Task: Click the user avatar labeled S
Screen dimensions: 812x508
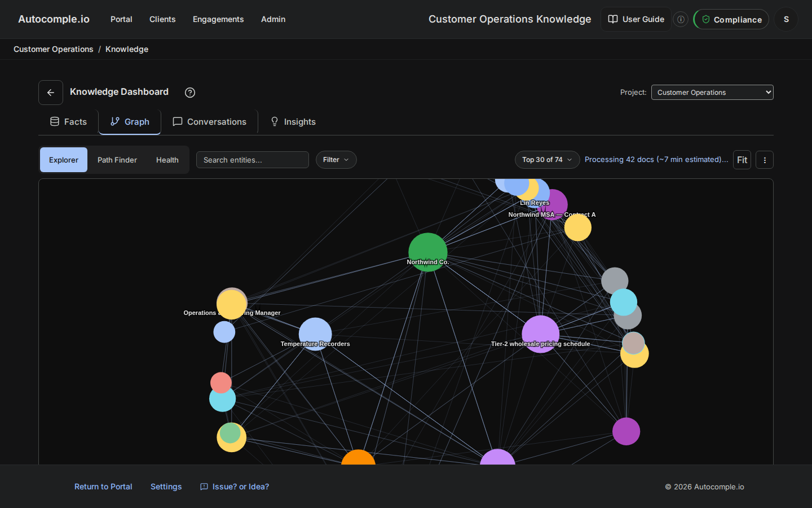Action: coord(786,19)
